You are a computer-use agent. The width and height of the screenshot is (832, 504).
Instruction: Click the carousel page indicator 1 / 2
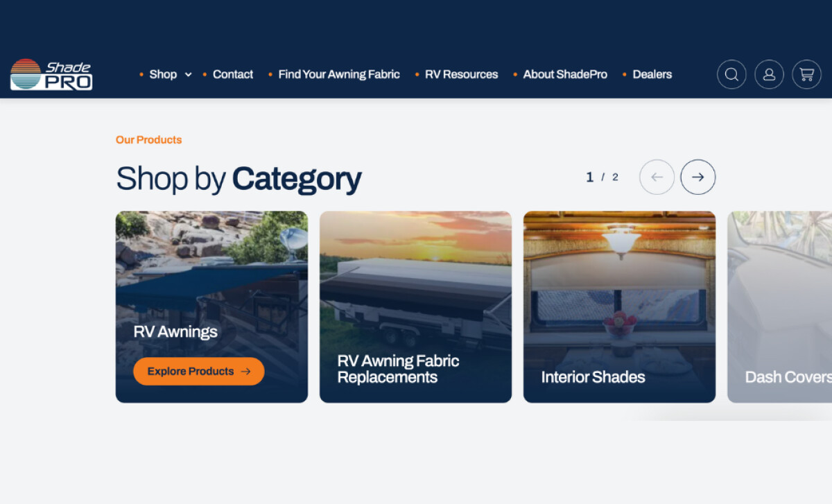pos(602,177)
